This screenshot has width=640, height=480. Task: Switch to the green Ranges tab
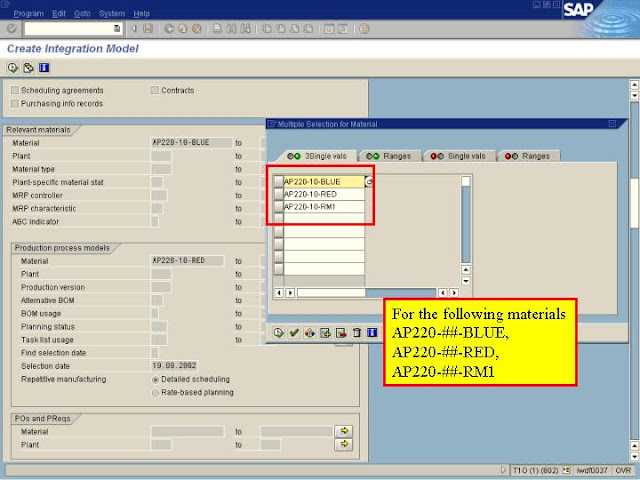click(x=389, y=156)
